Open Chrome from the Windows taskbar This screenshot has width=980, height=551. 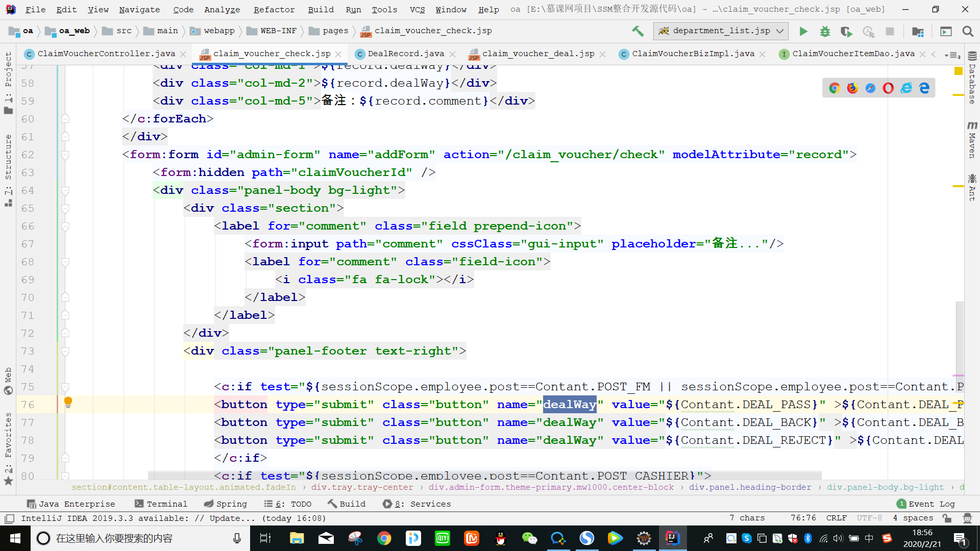[x=384, y=538]
